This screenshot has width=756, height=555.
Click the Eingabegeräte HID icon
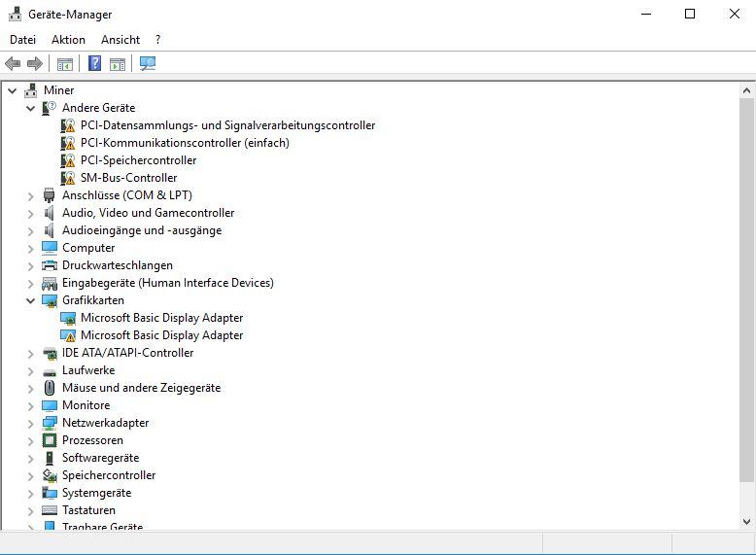tap(50, 283)
